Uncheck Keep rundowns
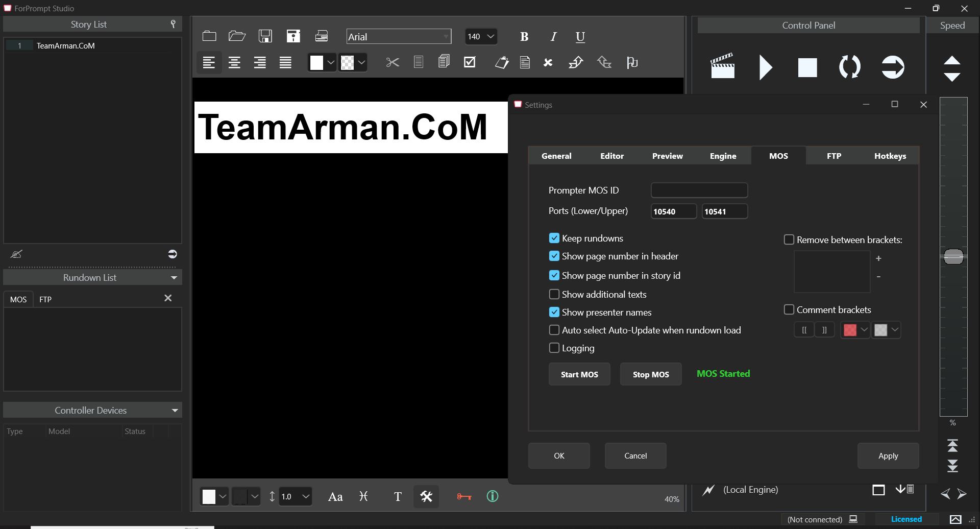Image resolution: width=980 pixels, height=529 pixels. pos(554,238)
